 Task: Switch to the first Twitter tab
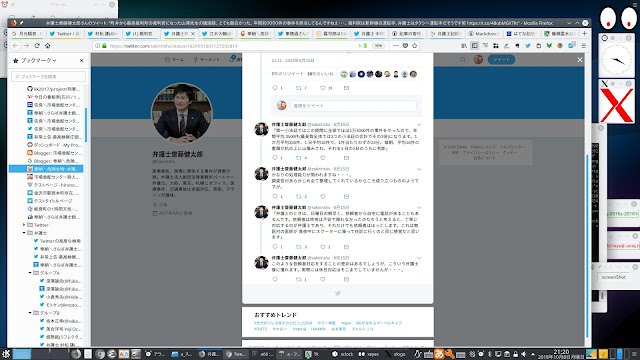tap(65, 33)
